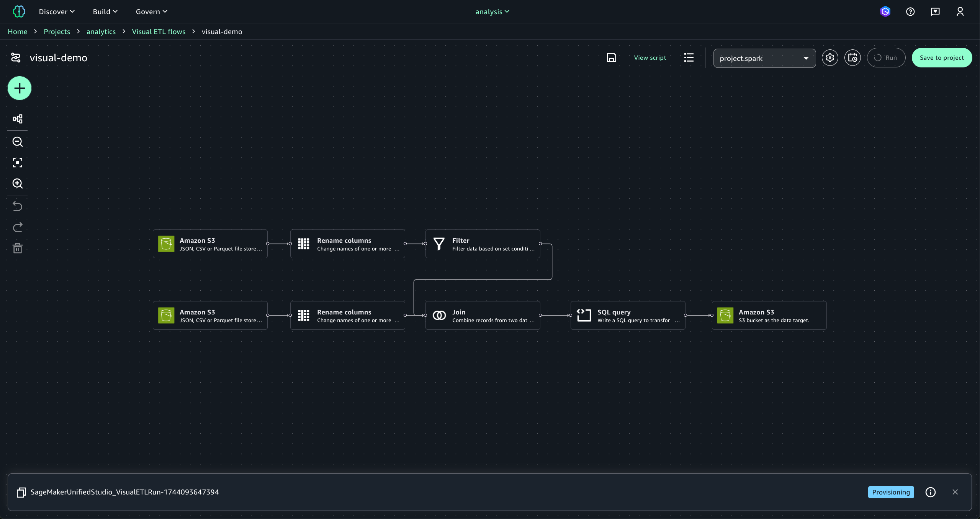This screenshot has height=519, width=980.
Task: Click the green add node plus button
Action: [20, 88]
